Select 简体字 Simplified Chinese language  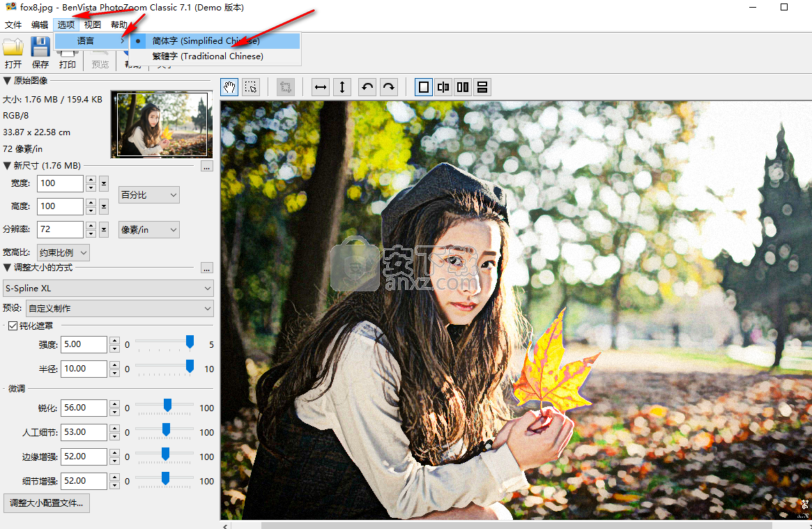click(215, 41)
